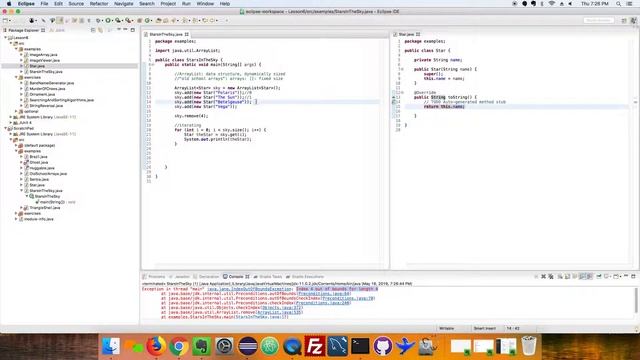Switch to the StarsInTheSky.java editor tab
640x360 pixels.
point(166,34)
